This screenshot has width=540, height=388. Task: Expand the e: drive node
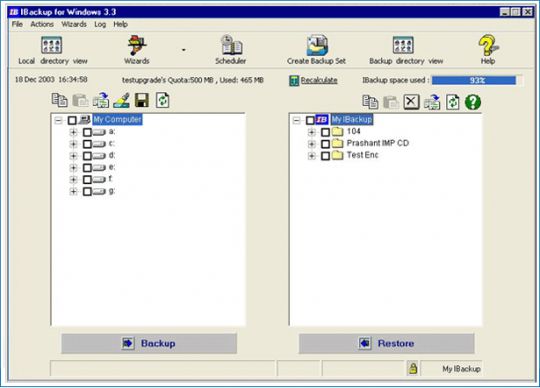pyautogui.click(x=73, y=167)
